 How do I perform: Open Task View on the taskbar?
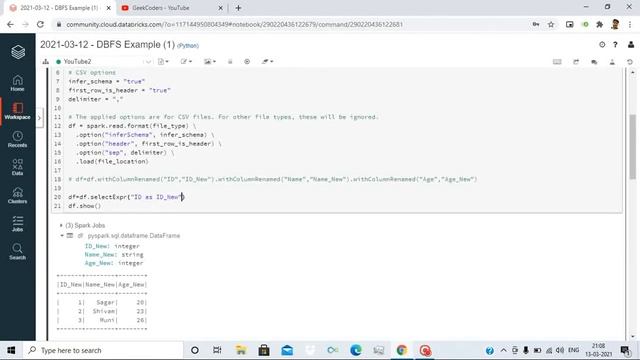pyautogui.click(x=217, y=351)
